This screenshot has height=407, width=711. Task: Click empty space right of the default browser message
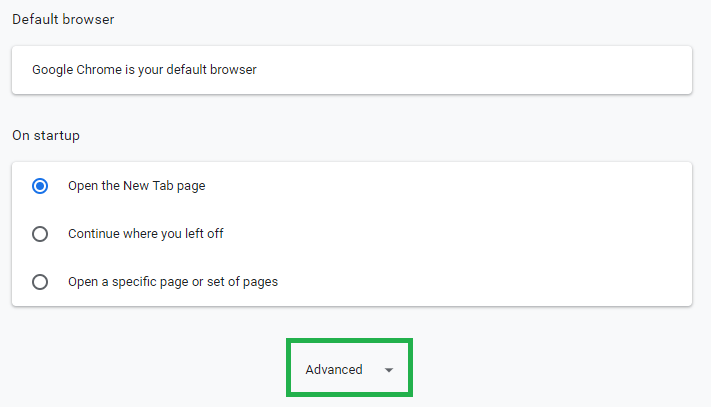click(480, 70)
